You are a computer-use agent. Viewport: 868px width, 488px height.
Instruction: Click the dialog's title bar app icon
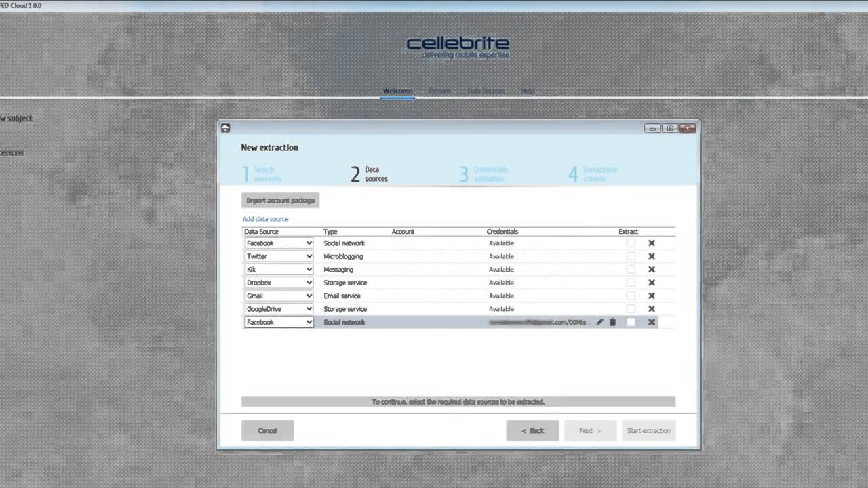click(x=226, y=128)
